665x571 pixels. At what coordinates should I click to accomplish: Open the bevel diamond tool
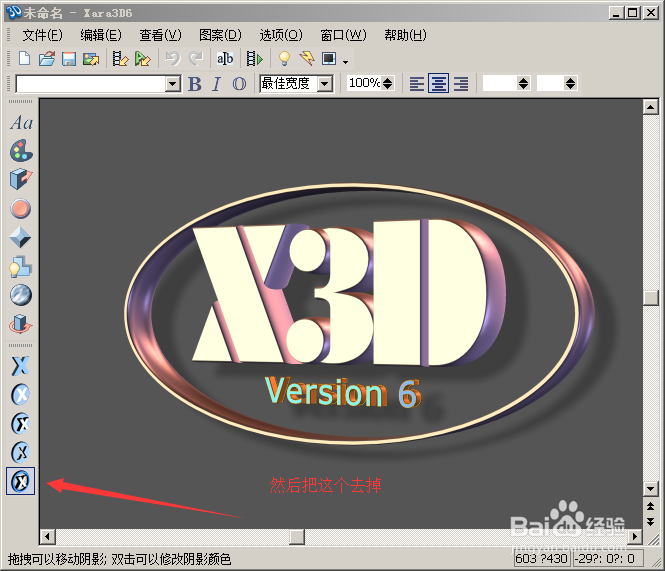click(20, 237)
